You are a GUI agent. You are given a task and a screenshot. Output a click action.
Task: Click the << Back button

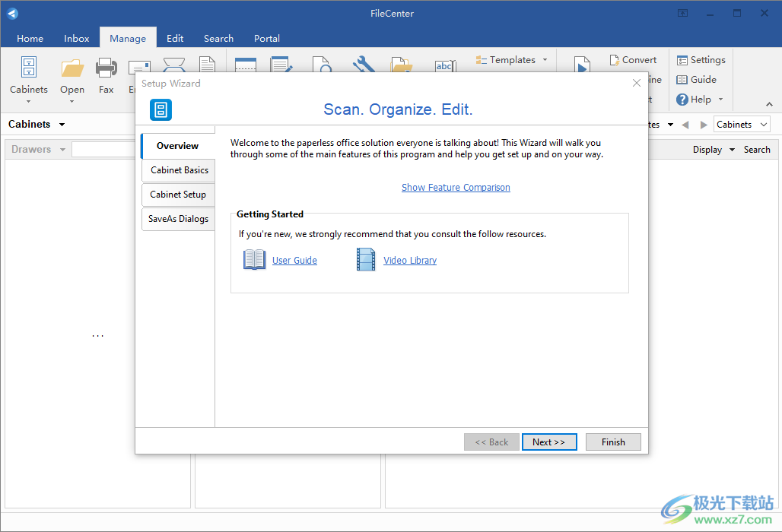click(x=491, y=442)
